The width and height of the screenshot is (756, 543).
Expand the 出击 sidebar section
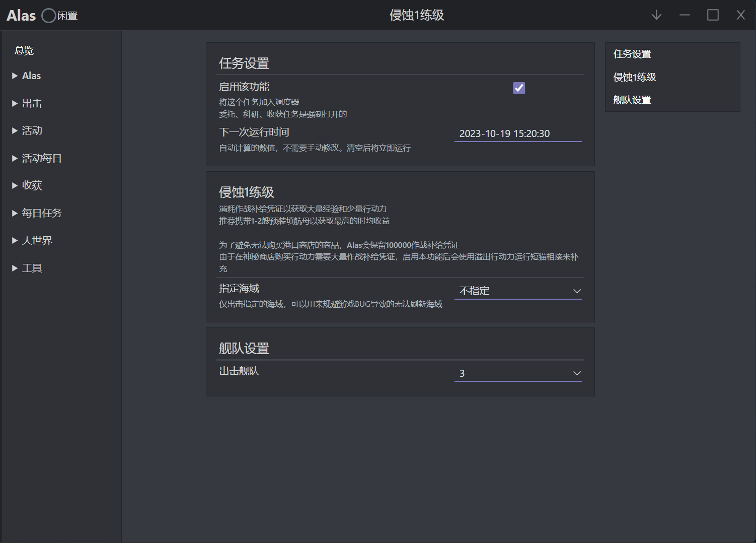[32, 103]
